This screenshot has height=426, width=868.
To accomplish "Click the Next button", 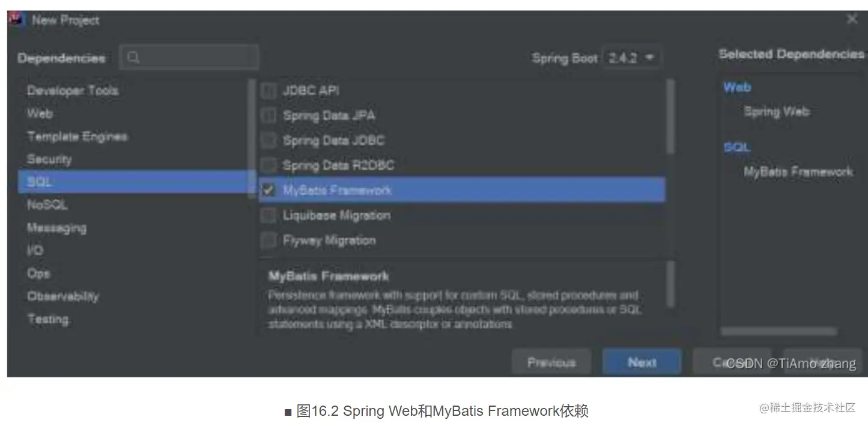I will 642,362.
